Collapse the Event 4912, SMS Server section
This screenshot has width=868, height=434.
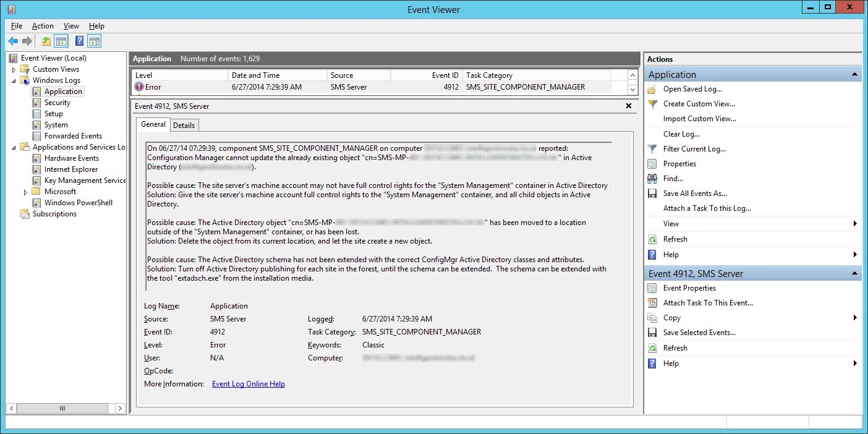point(855,273)
